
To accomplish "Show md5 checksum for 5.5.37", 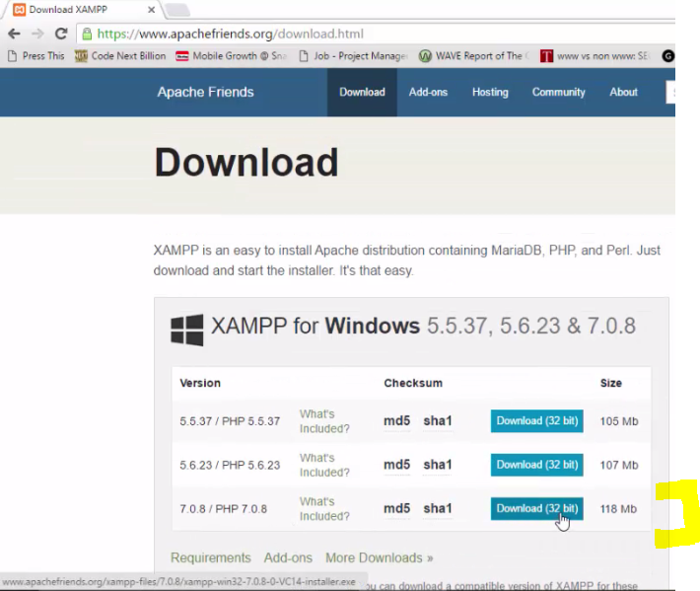I will 397,420.
